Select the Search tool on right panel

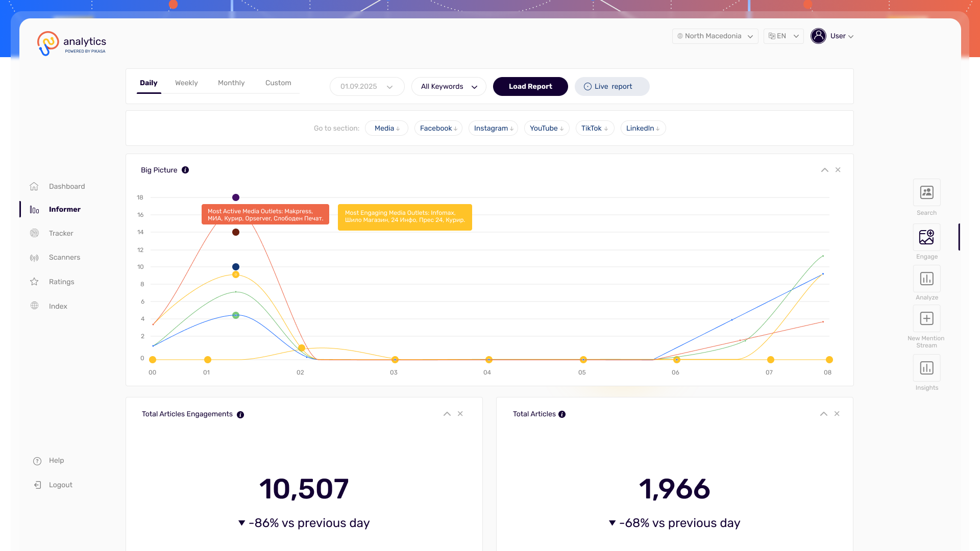(926, 193)
